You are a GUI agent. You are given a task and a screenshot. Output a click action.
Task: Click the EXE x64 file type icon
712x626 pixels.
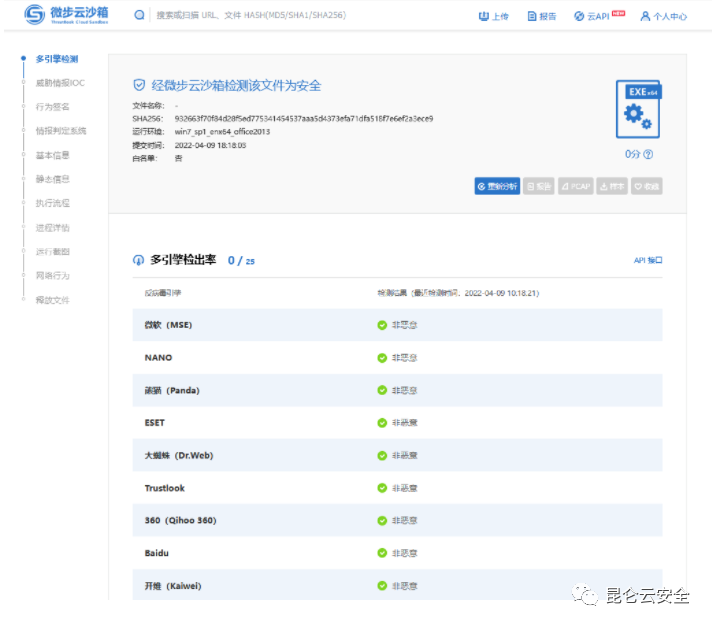(x=638, y=109)
